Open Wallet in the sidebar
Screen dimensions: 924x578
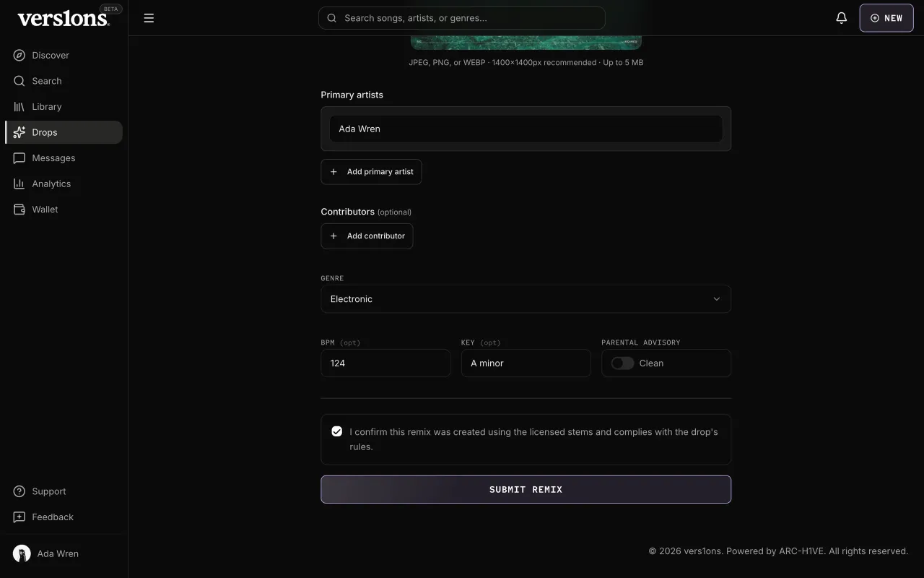tap(64, 209)
